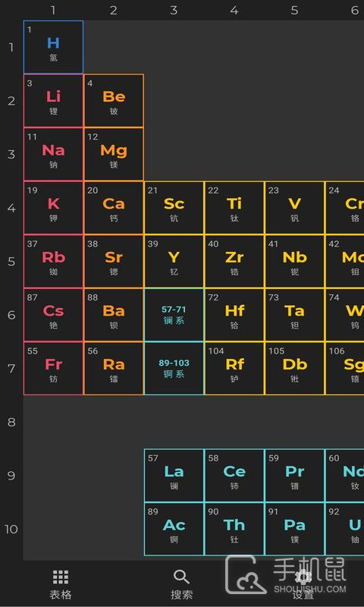The height and width of the screenshot is (607, 364).
Task: Tap the Lanthanum (La) tile
Action: (174, 476)
